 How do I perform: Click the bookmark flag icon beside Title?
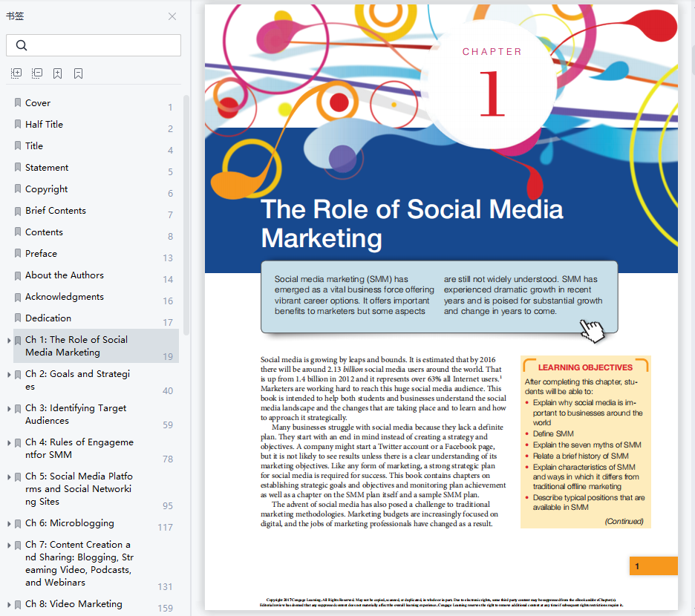pyautogui.click(x=18, y=145)
